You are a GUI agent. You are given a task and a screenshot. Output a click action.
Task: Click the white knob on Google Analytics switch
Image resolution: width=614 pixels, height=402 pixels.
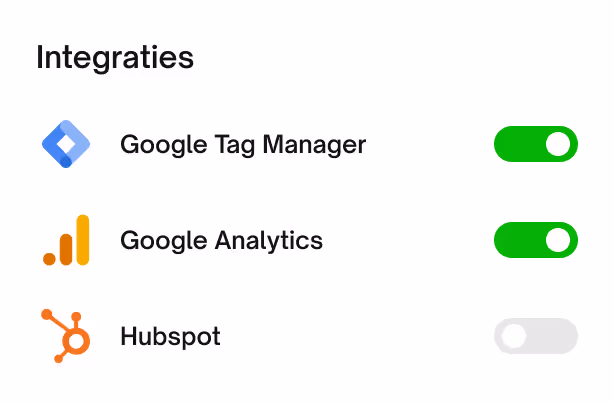[x=559, y=240]
